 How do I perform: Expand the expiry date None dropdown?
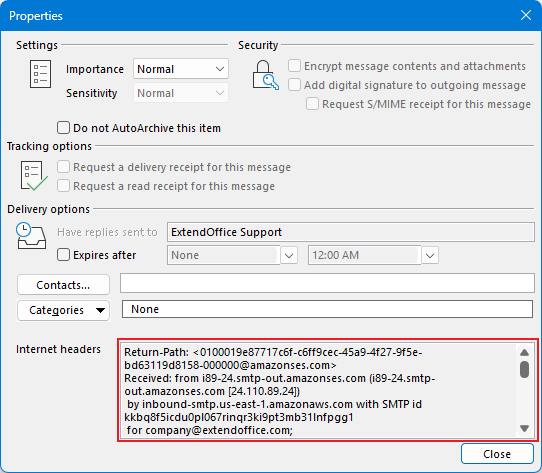point(289,256)
